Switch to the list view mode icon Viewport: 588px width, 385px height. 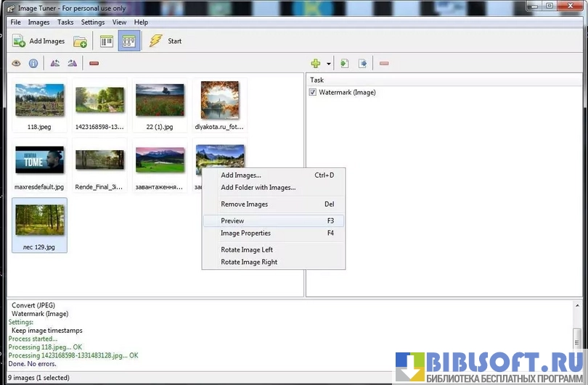pos(107,41)
